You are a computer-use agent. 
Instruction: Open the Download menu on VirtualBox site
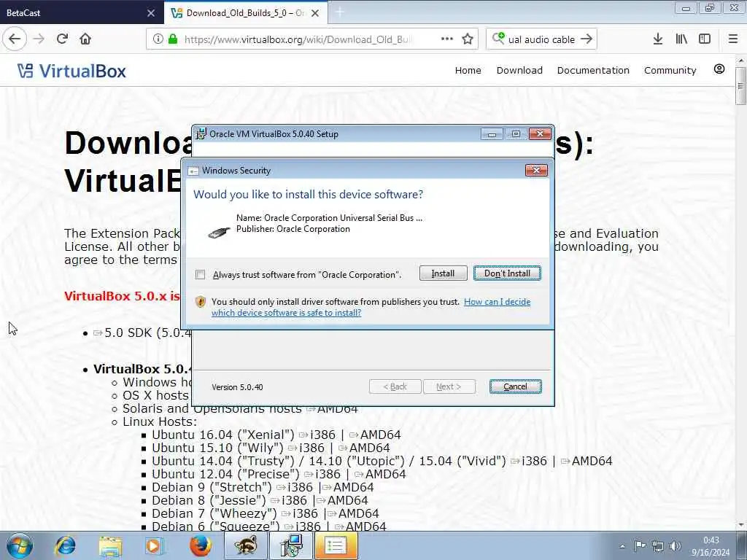(519, 71)
